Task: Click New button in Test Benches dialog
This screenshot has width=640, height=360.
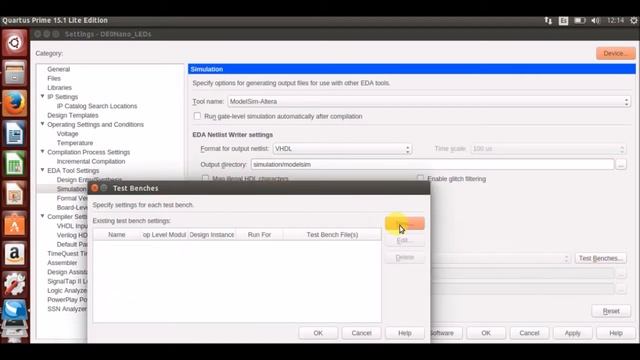Action: point(404,223)
